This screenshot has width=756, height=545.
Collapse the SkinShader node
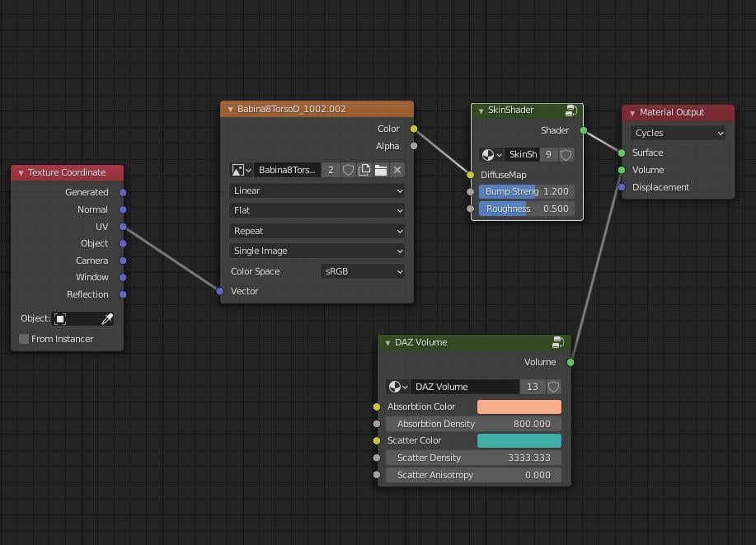pos(481,111)
